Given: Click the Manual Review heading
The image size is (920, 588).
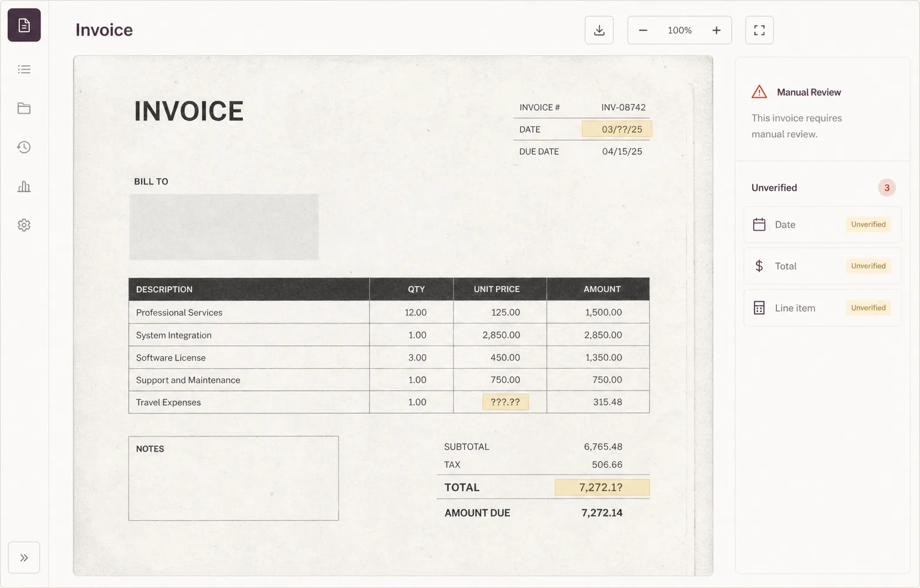Looking at the screenshot, I should point(809,92).
